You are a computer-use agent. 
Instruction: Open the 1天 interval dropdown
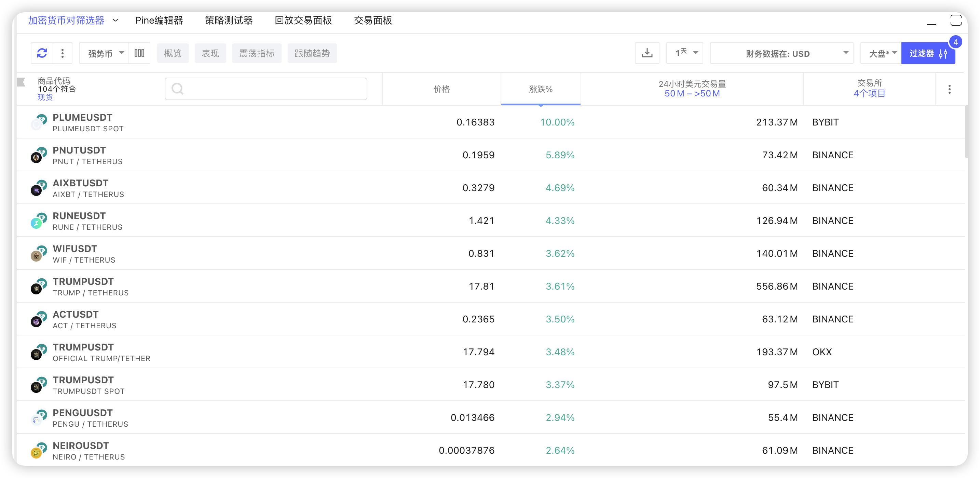click(x=684, y=53)
